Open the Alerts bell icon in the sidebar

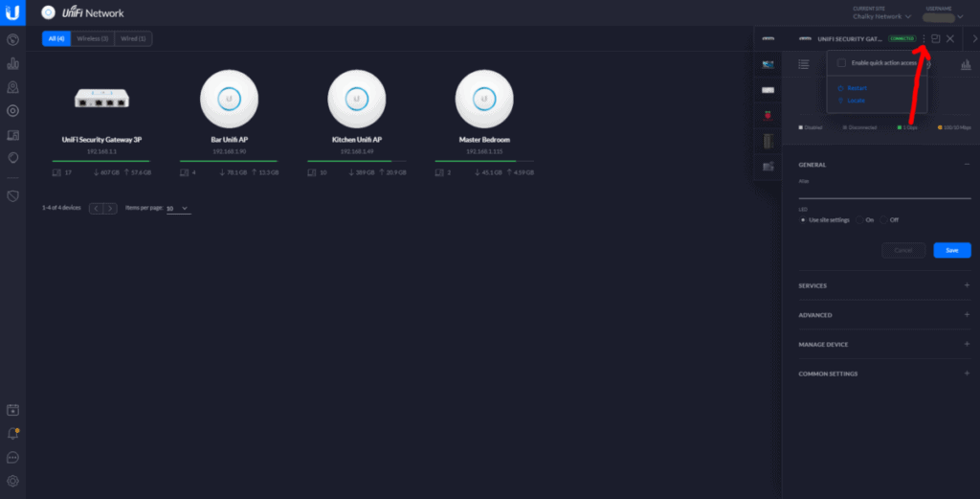(12, 433)
